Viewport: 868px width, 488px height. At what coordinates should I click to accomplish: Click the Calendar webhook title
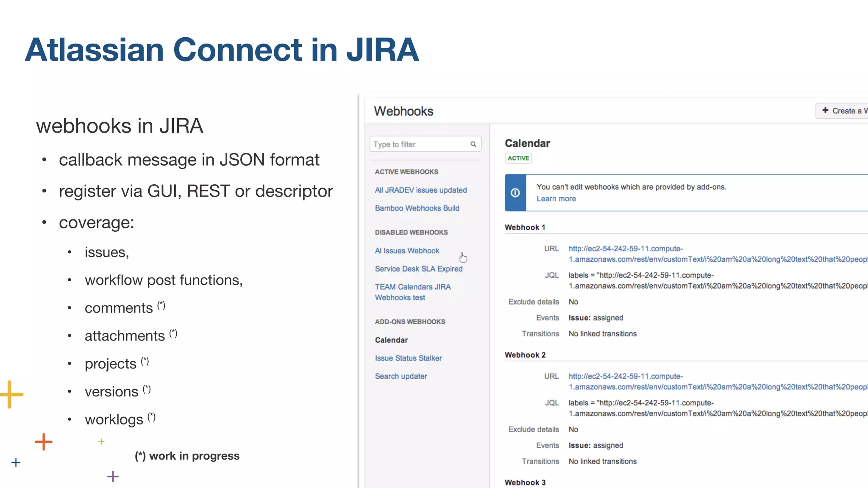point(527,143)
